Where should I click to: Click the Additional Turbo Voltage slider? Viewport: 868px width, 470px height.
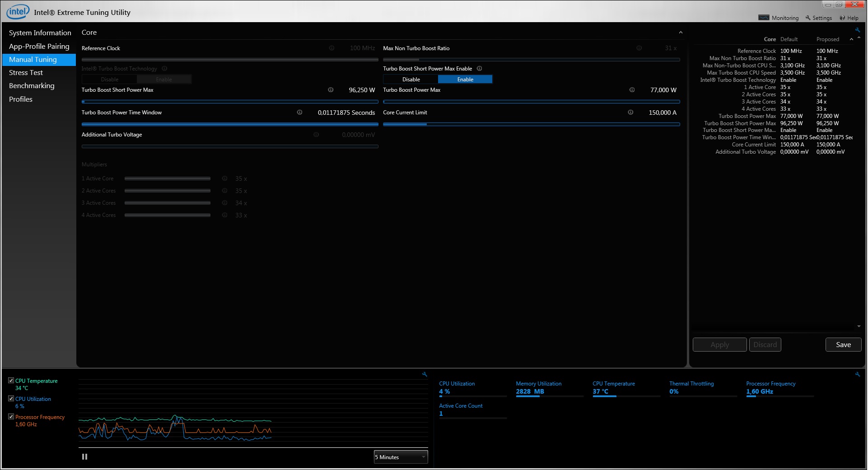(x=230, y=146)
